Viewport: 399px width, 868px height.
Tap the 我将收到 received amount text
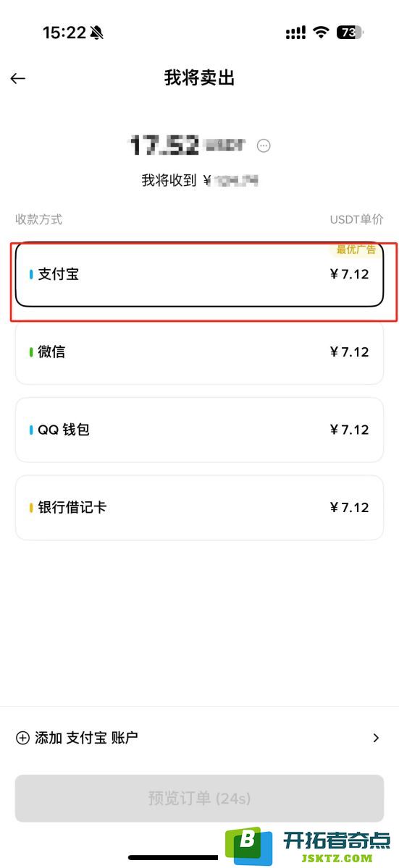(x=201, y=180)
